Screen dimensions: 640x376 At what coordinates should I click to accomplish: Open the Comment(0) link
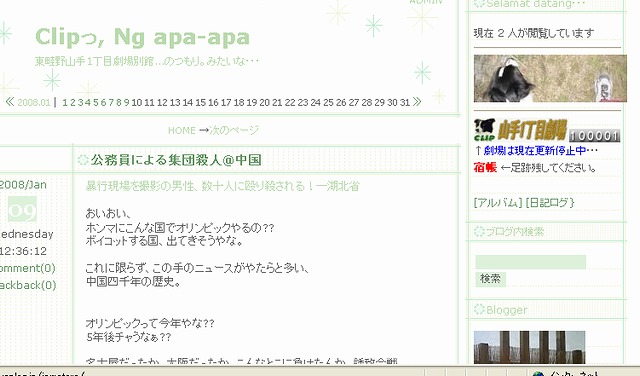coord(28,268)
